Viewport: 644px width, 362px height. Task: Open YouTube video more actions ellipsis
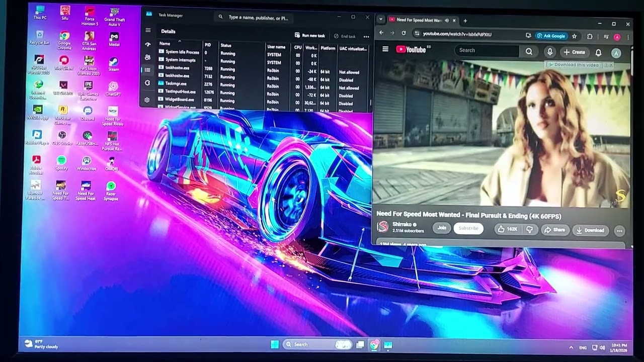pyautogui.click(x=619, y=231)
